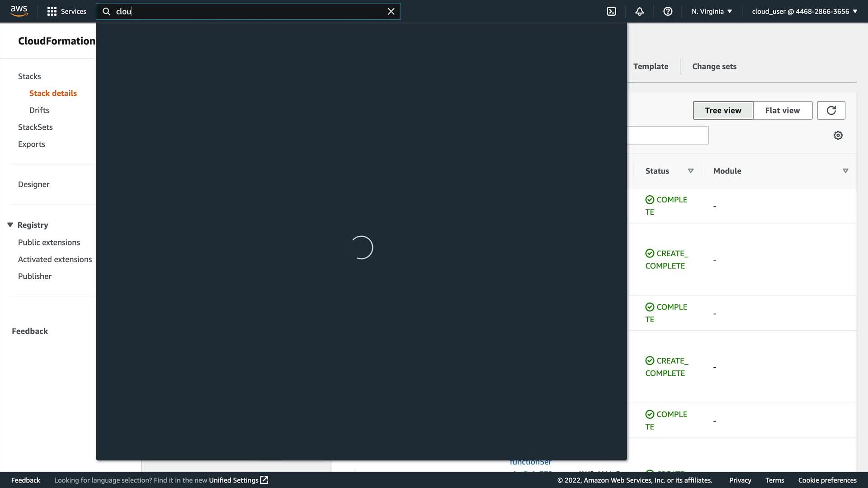This screenshot has height=488, width=868.
Task: Click inside the top search field
Action: [249, 11]
